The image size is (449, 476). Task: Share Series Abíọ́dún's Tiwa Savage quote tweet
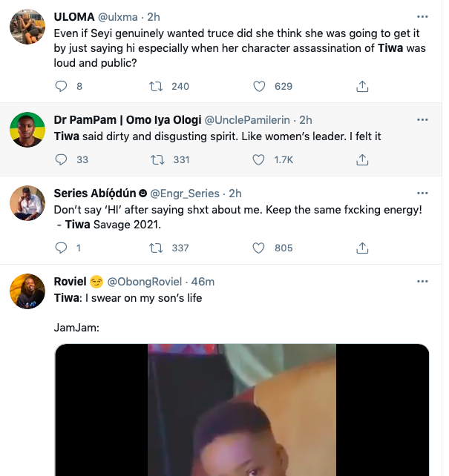click(x=362, y=248)
